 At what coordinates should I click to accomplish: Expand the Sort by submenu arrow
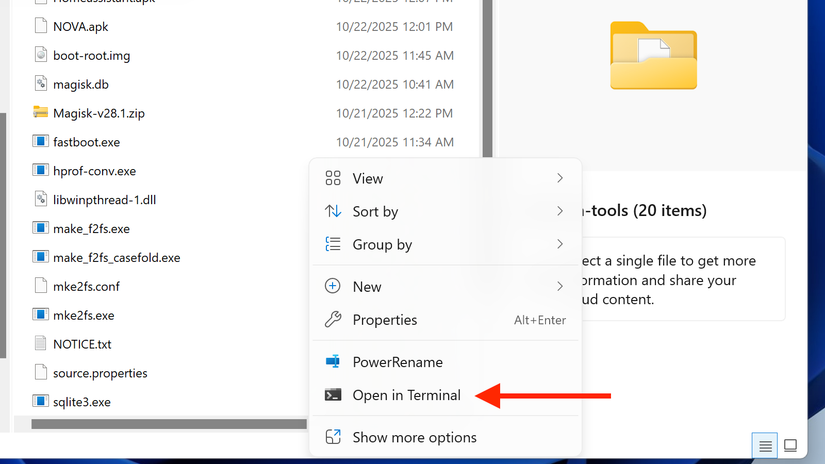point(560,211)
